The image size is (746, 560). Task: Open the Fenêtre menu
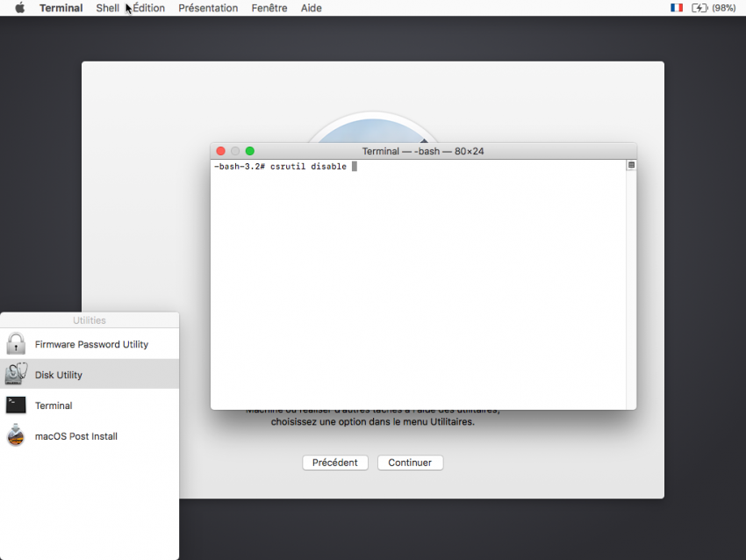point(269,8)
